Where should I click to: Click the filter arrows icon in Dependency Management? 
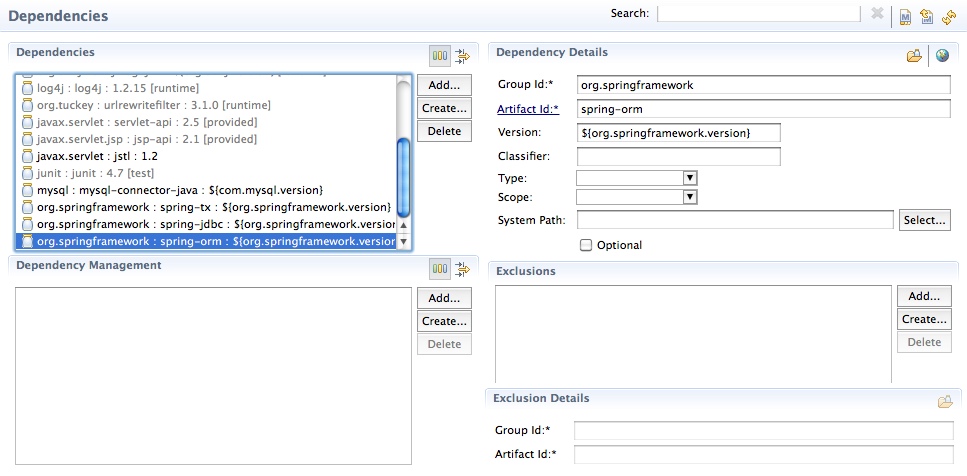[x=462, y=269]
